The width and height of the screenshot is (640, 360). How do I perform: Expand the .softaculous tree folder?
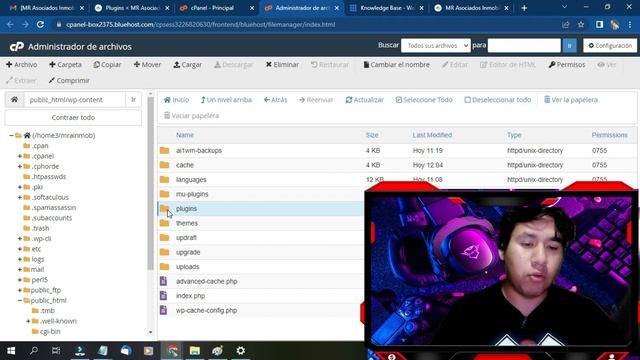click(20, 198)
